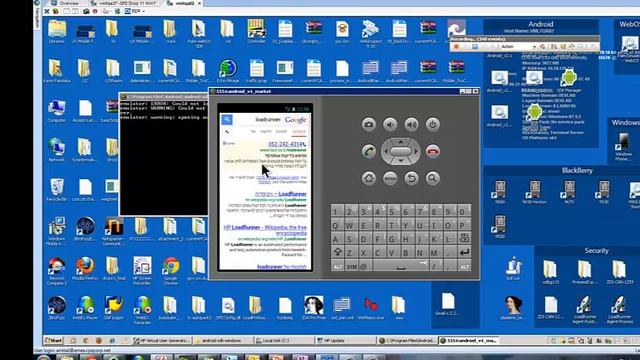Select the Echo Mirage desktop icon
This screenshot has height=360, width=640.
pos(228,71)
